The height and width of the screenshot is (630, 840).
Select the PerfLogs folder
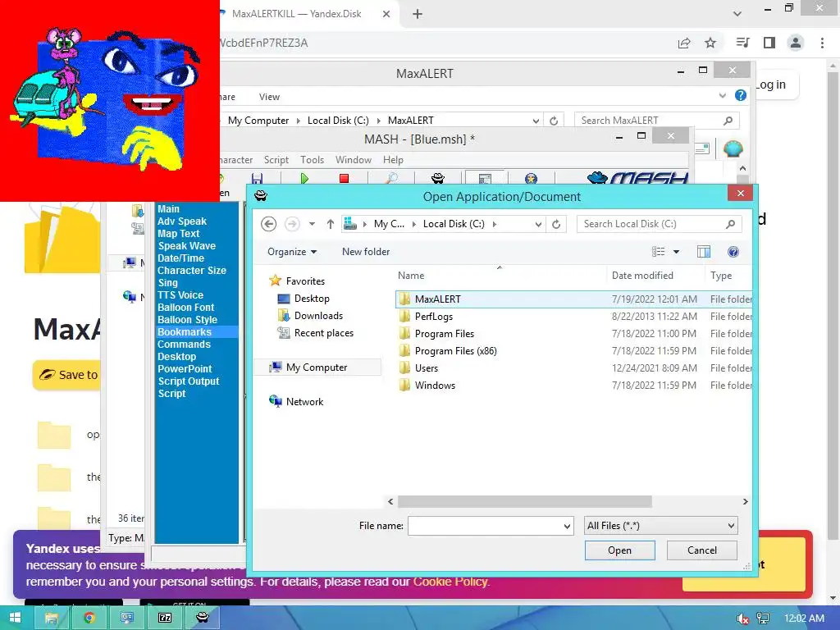click(433, 317)
